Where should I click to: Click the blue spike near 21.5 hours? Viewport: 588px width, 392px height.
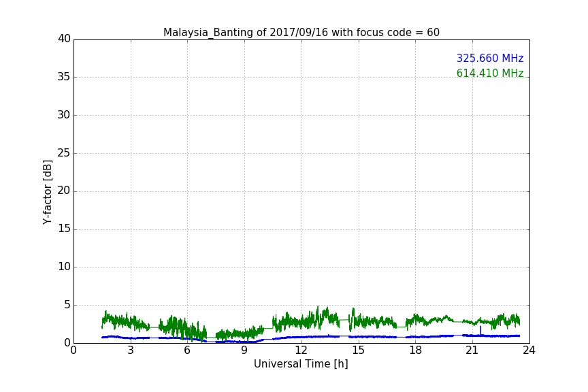tap(480, 330)
